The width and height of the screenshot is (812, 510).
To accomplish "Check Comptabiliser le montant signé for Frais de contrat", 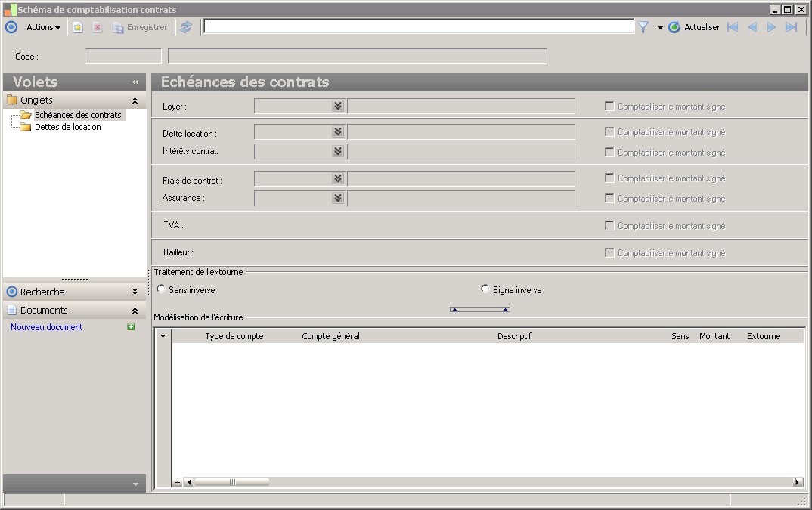I will (609, 178).
